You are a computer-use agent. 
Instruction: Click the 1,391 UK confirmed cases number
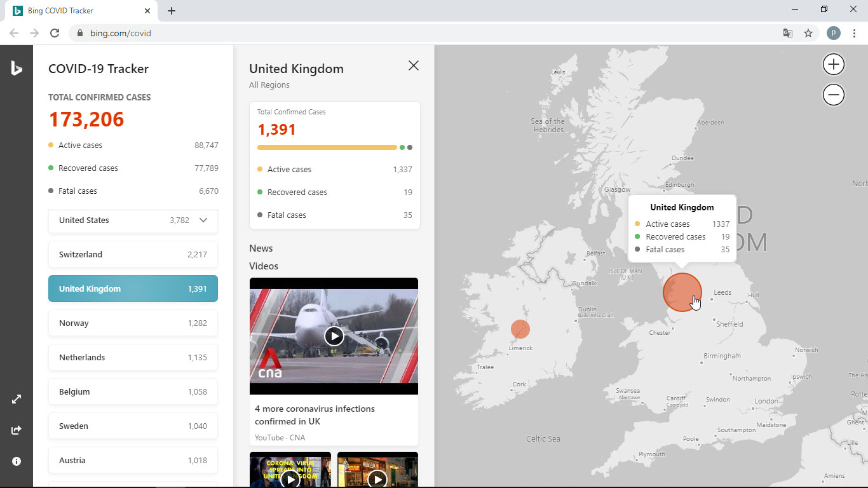(x=277, y=130)
